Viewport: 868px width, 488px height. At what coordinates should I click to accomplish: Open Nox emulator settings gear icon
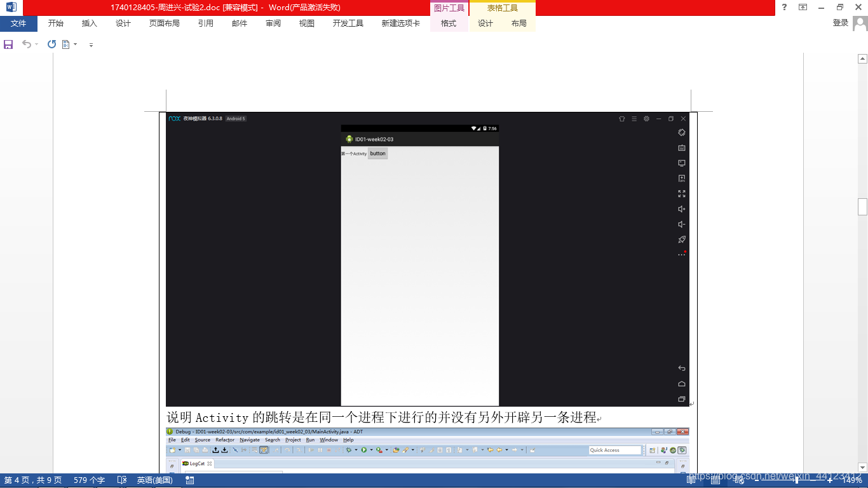646,119
